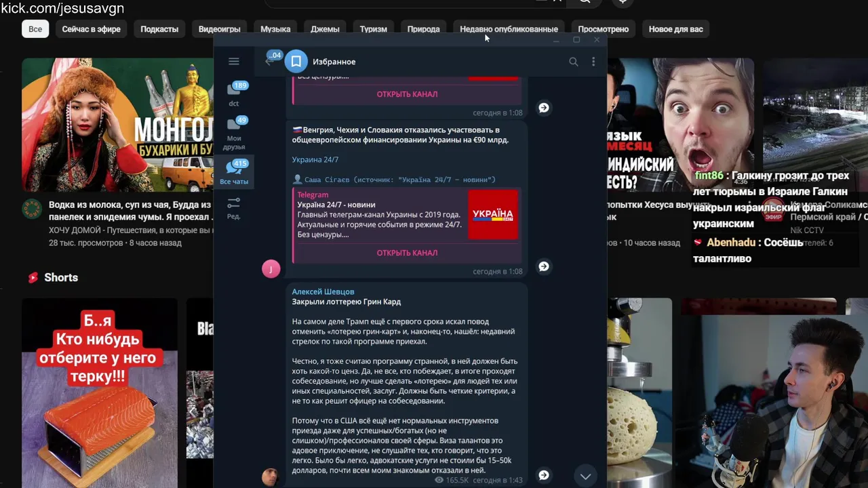The image size is (868, 488).
Task: Select Джемы filter chip
Action: (x=325, y=29)
